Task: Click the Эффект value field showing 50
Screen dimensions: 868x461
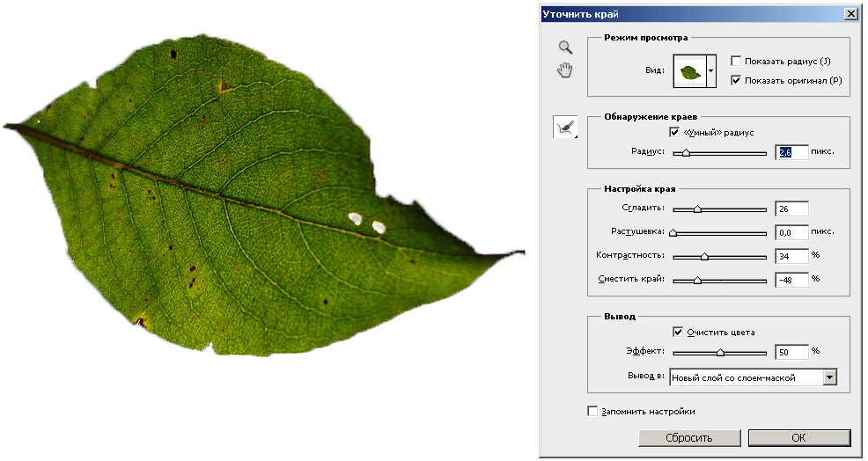Action: coord(791,352)
